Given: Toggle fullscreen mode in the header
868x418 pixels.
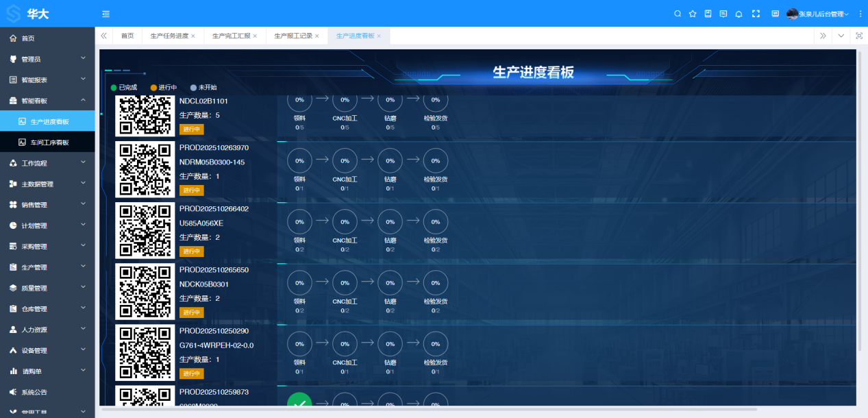Looking at the screenshot, I should click(756, 14).
